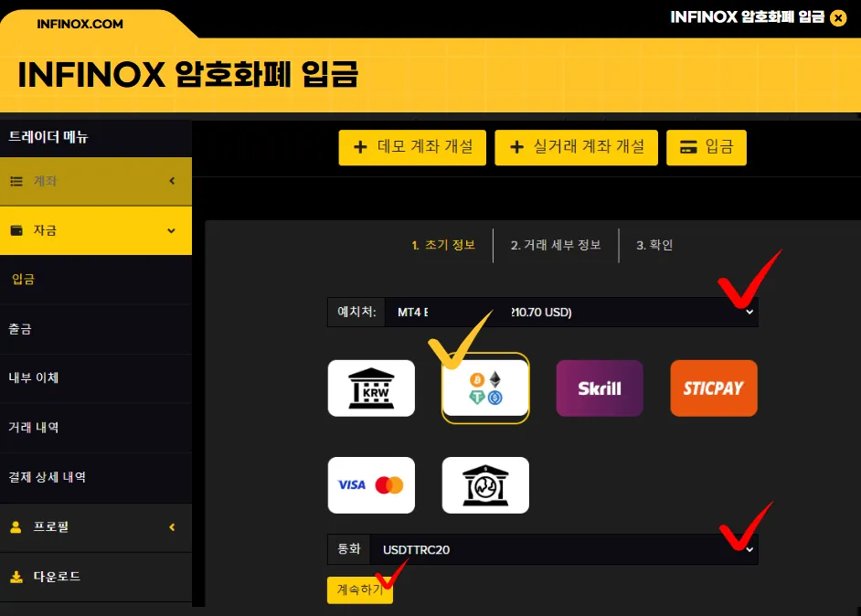Click the user icon beside 프로필
This screenshot has height=616, width=861.
pos(16,527)
